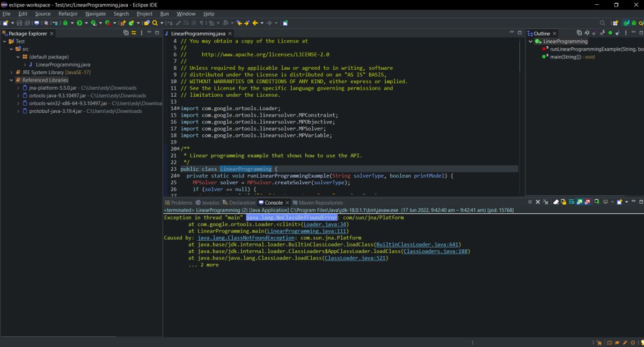Image resolution: width=644 pixels, height=347 pixels.
Task: Open the Refactor menu
Action: (x=68, y=13)
